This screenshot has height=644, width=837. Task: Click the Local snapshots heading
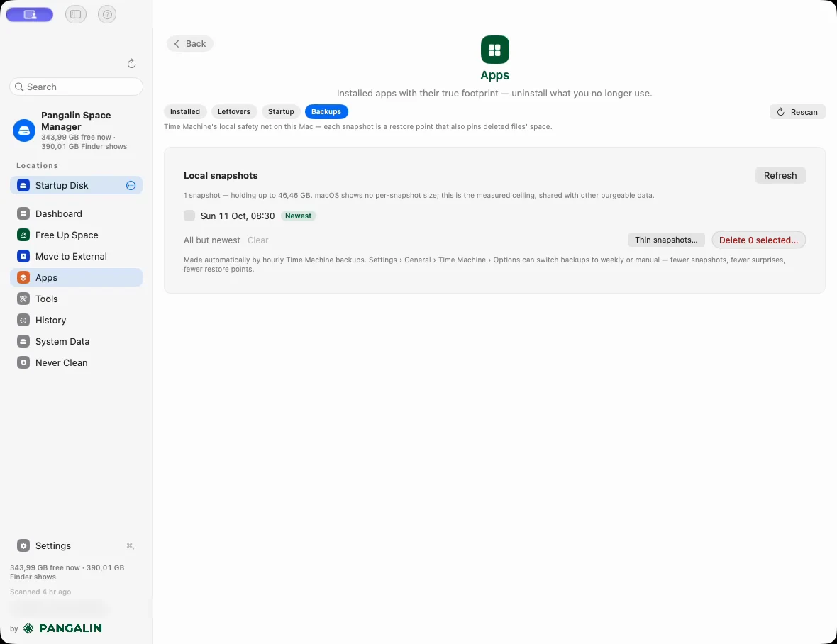[x=221, y=175]
